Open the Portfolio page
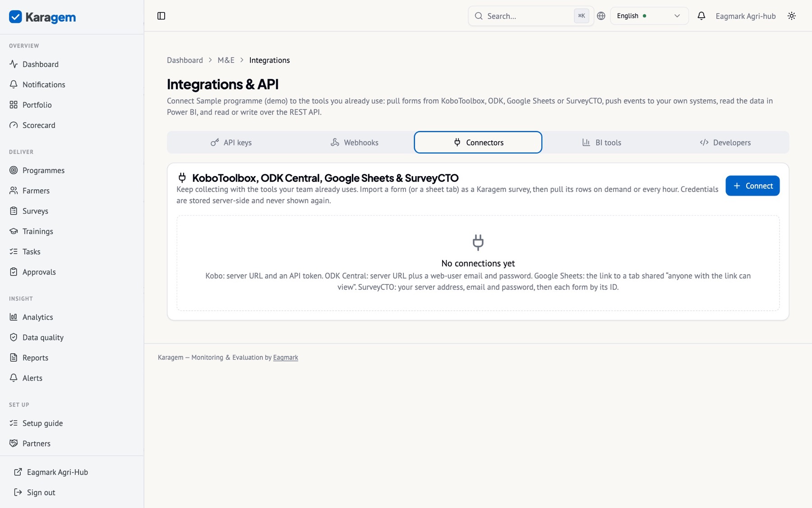 coord(37,105)
